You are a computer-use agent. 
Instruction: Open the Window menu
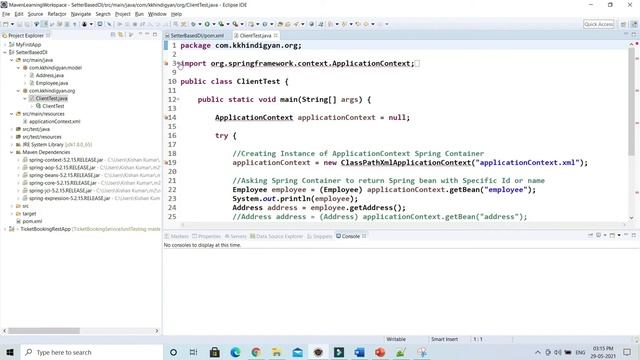tap(157, 14)
